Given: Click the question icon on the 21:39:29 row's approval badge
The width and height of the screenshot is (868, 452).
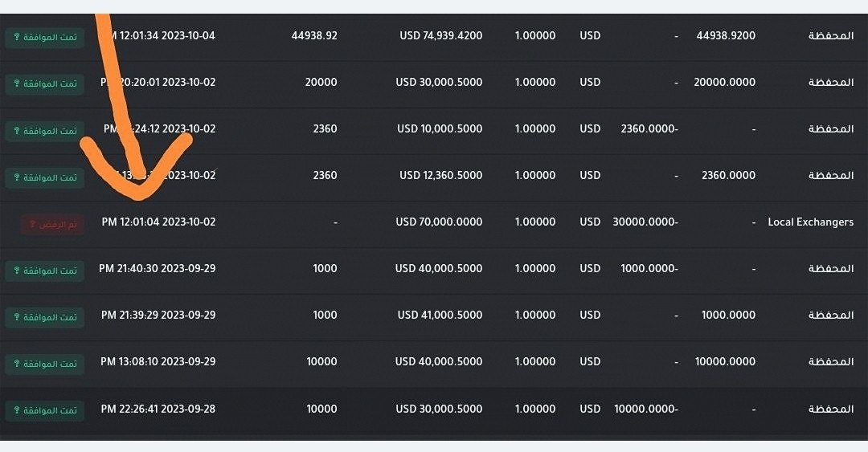Looking at the screenshot, I should (14, 317).
